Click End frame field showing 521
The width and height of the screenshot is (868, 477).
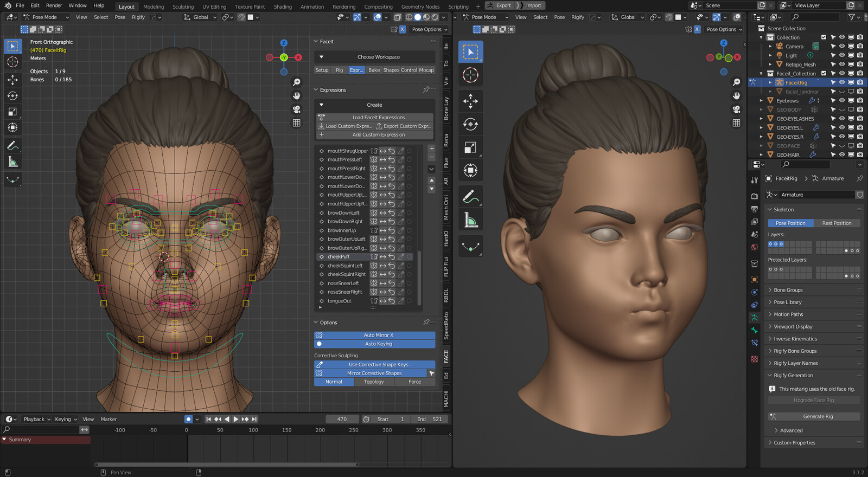(x=429, y=419)
